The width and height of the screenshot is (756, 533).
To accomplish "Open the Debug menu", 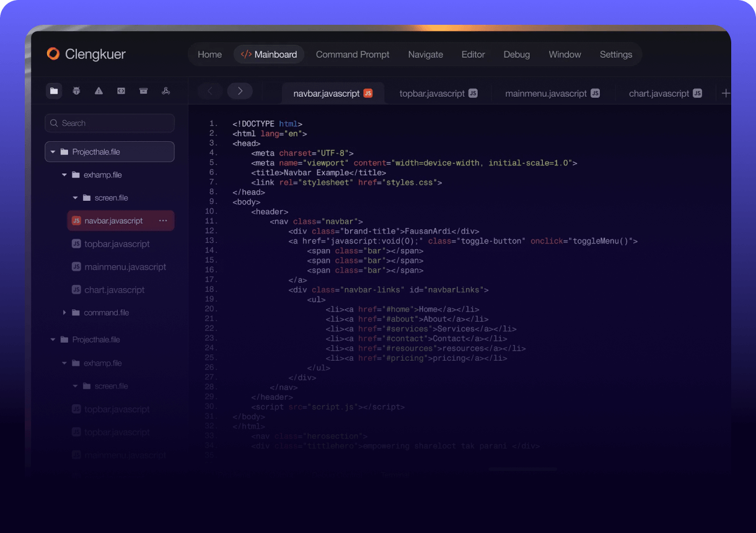I will coord(516,55).
